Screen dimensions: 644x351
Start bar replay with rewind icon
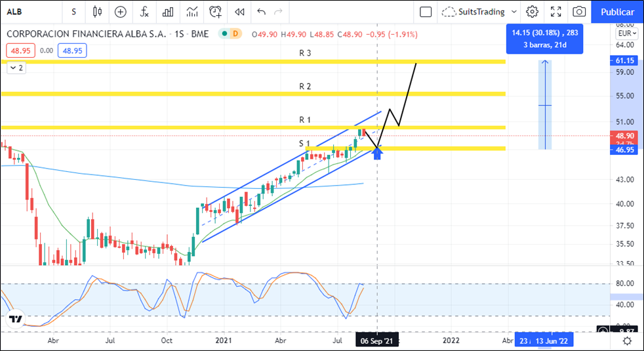pyautogui.click(x=239, y=12)
